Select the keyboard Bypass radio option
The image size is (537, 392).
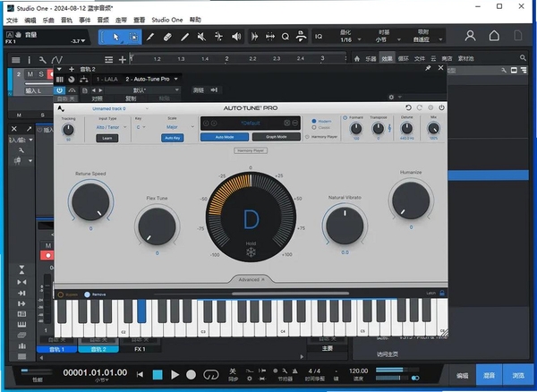click(61, 294)
